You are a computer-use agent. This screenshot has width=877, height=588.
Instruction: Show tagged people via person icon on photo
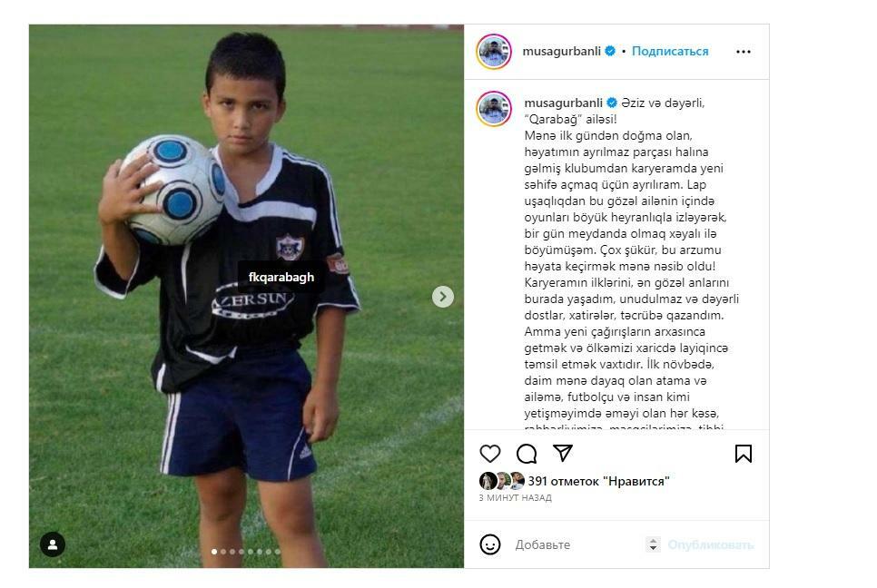click(53, 544)
